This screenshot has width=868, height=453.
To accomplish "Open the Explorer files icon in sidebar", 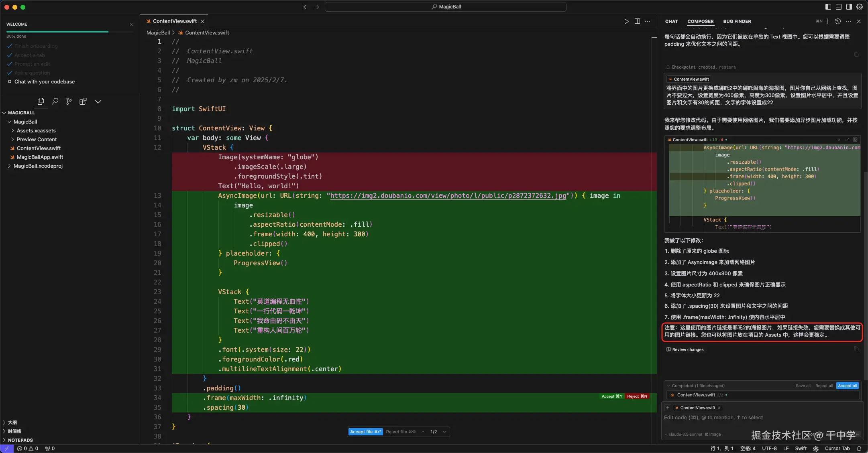I will point(41,102).
